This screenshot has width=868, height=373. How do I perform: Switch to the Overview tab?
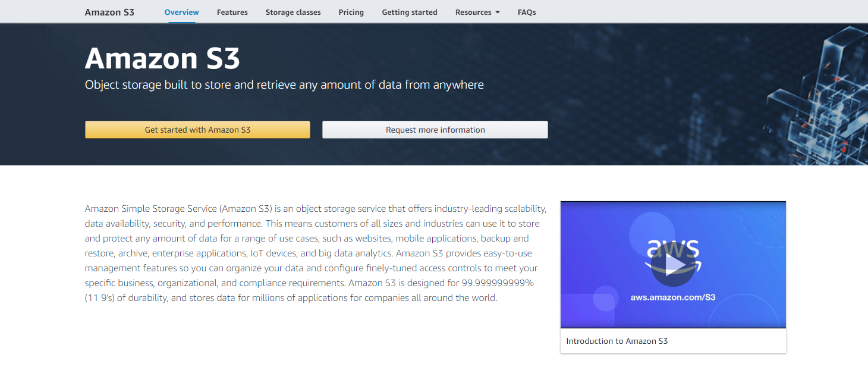pyautogui.click(x=181, y=12)
